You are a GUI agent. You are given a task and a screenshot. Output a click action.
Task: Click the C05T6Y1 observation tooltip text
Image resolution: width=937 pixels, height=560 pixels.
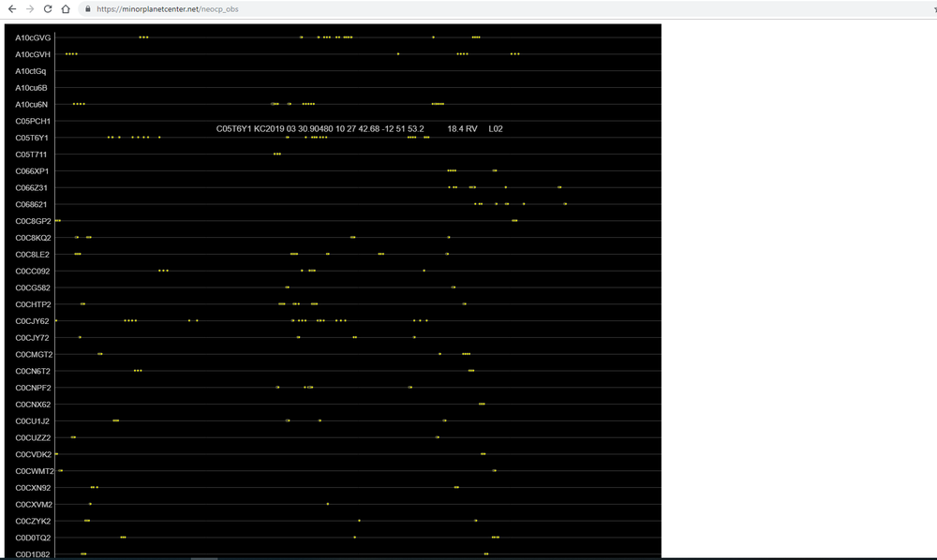pyautogui.click(x=359, y=128)
